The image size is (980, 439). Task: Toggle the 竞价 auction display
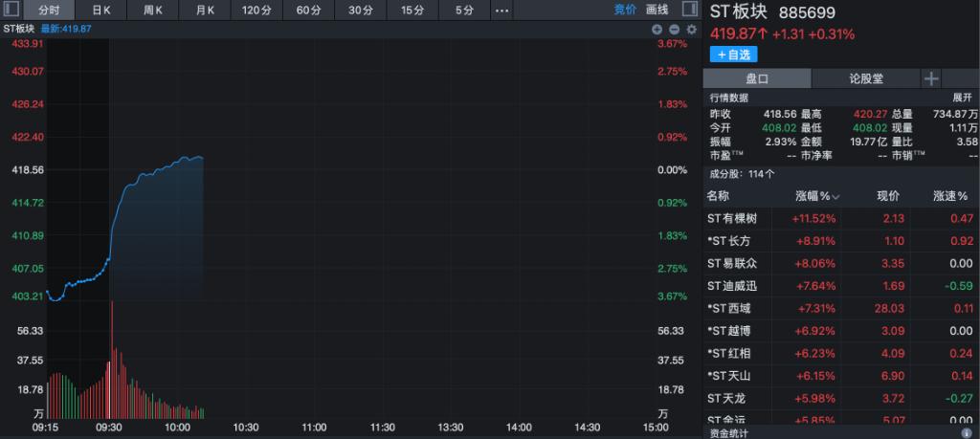624,10
